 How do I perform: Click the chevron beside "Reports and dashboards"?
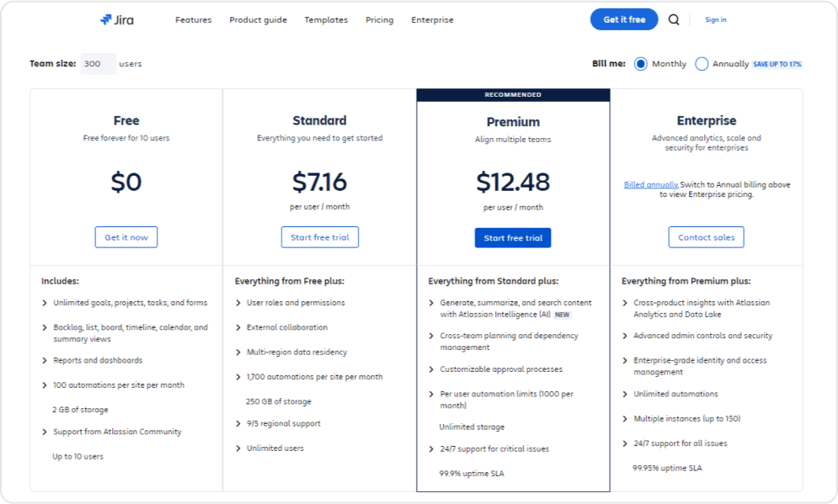(44, 360)
